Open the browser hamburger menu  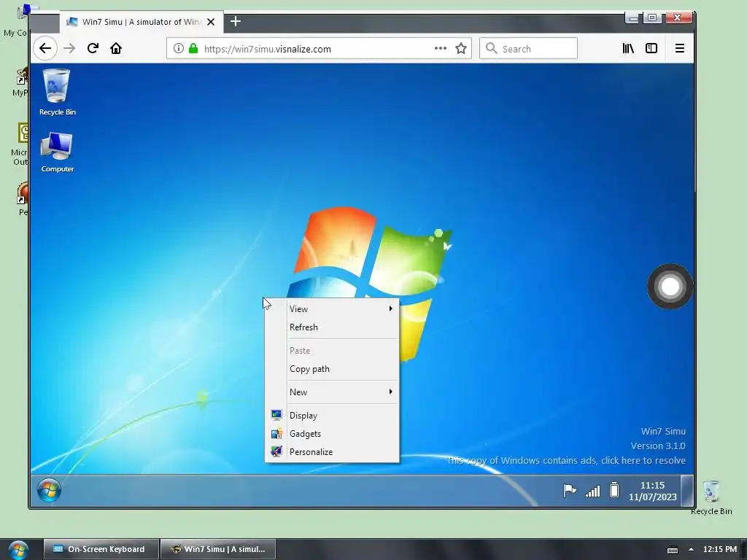pos(680,48)
